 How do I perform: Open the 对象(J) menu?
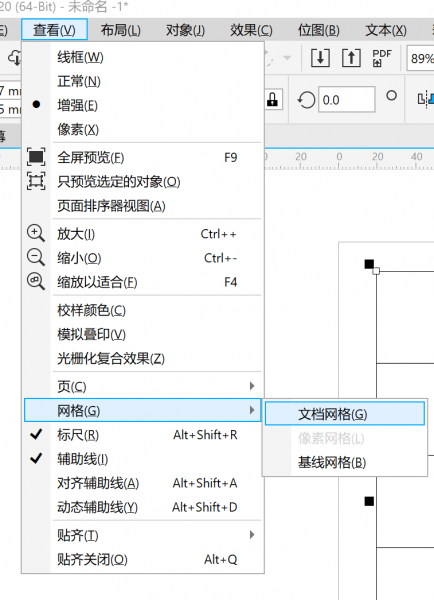tap(186, 29)
